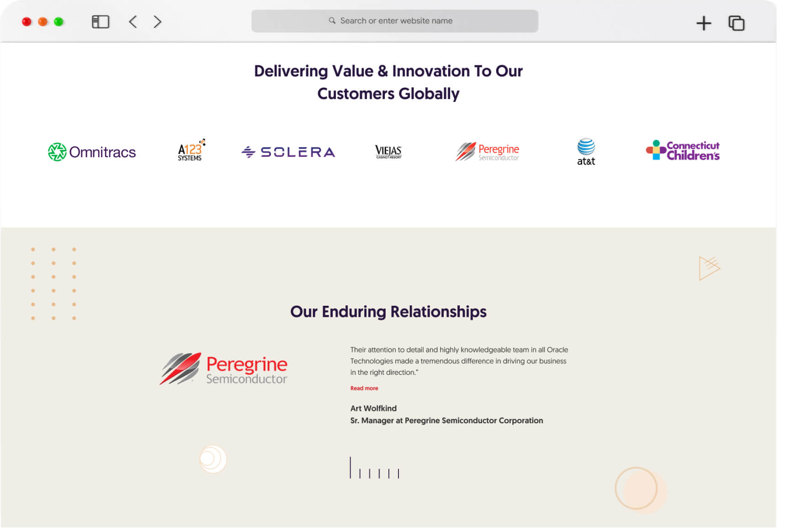The image size is (785, 532).
Task: Select the active first pagination bar under the testimonial
Action: (x=351, y=466)
